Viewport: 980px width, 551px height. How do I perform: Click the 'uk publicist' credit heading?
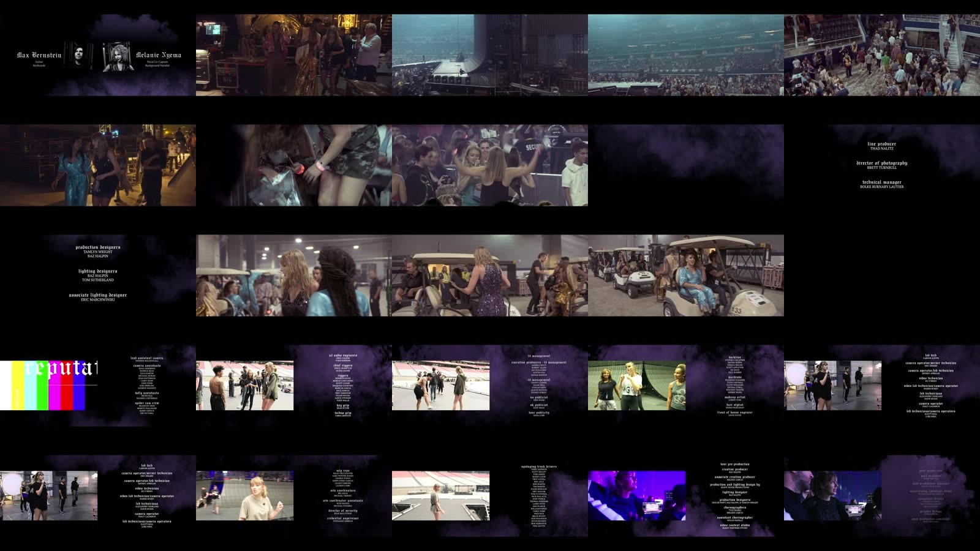(x=539, y=405)
